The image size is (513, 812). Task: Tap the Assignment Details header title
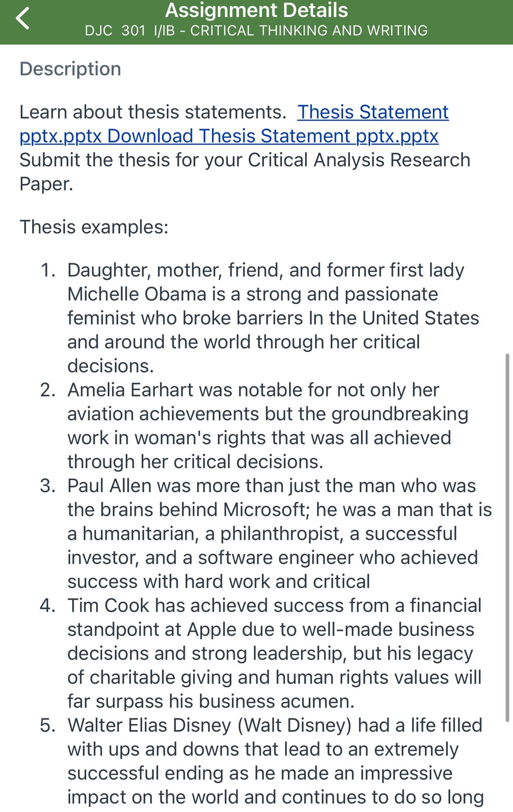(x=256, y=10)
